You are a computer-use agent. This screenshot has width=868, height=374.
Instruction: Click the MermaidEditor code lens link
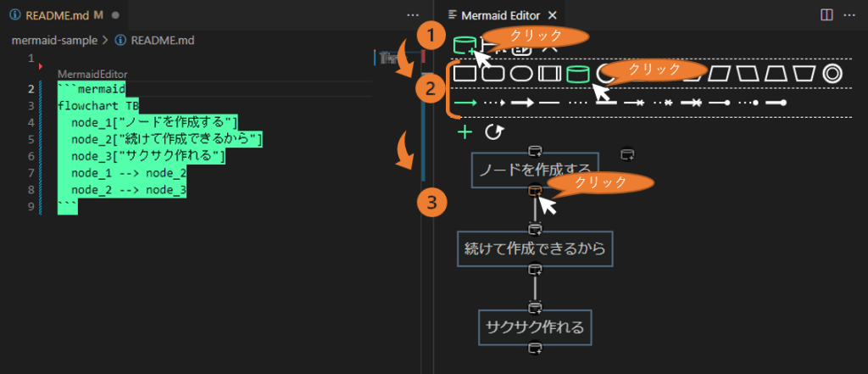89,74
